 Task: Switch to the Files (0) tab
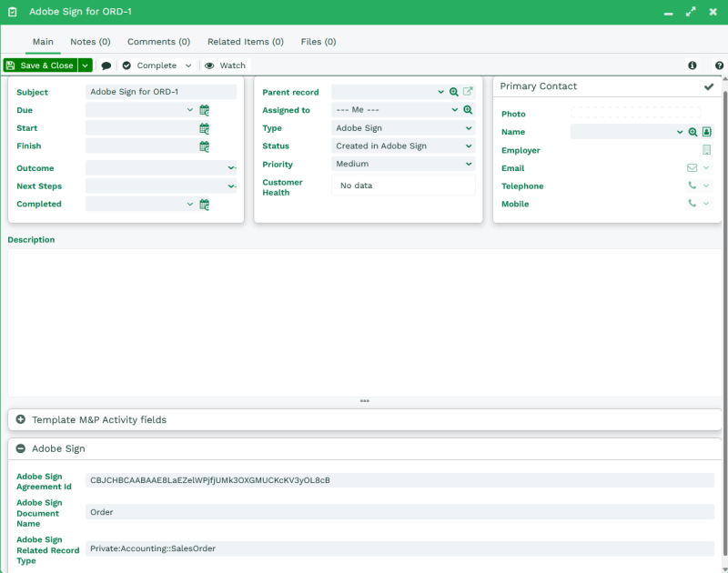318,42
